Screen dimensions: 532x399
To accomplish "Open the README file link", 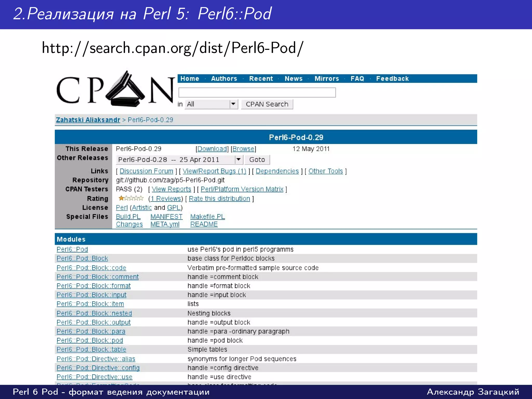I will pyautogui.click(x=204, y=224).
